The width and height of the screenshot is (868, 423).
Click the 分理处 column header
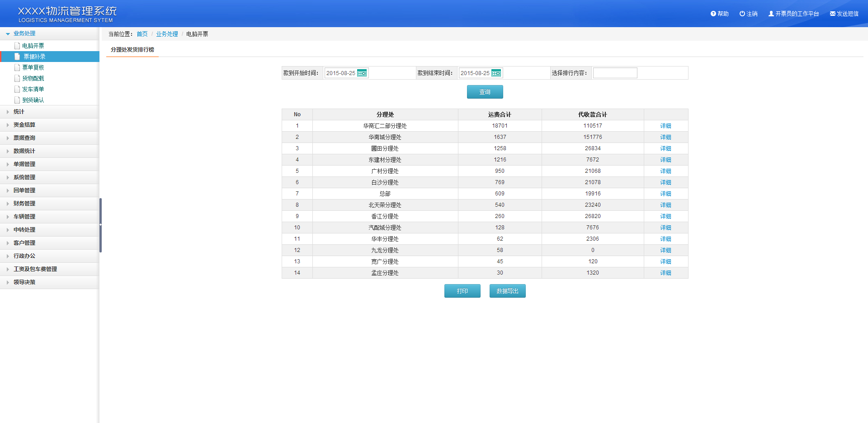(385, 114)
